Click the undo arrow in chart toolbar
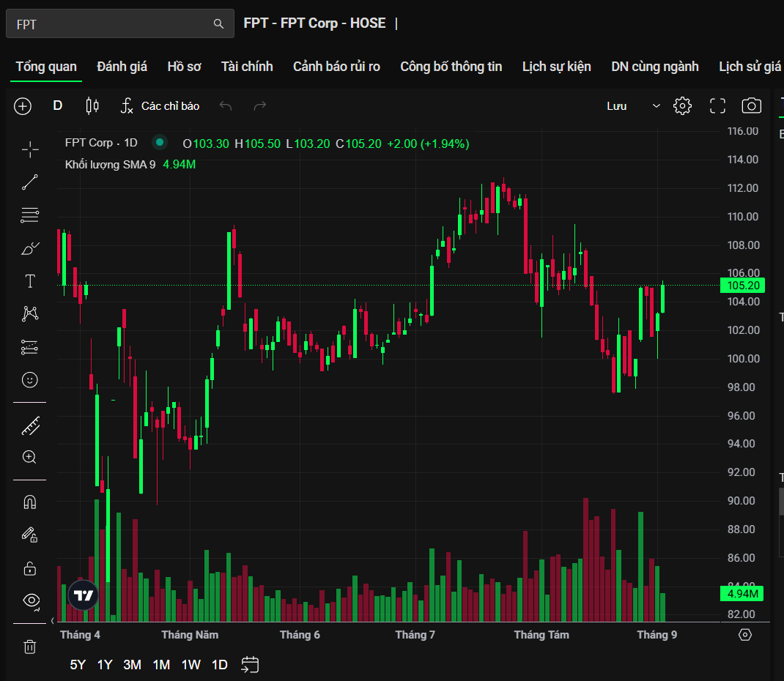The height and width of the screenshot is (681, 784). tap(226, 106)
